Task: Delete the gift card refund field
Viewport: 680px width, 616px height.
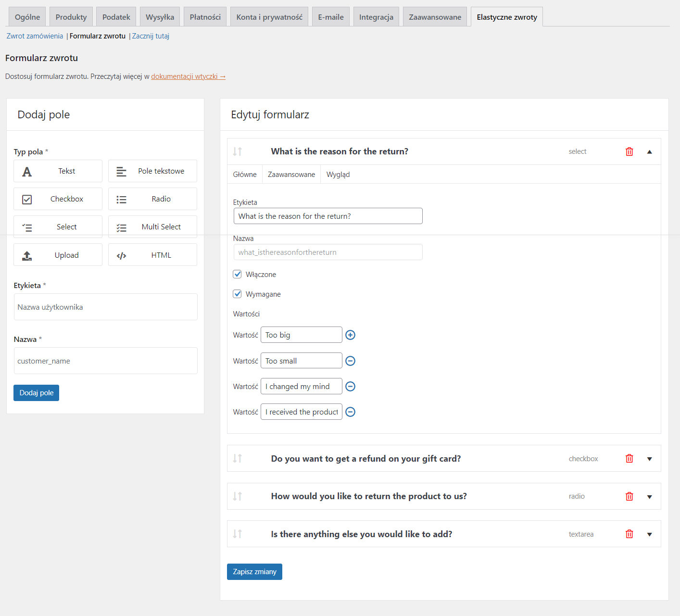Action: pos(629,458)
